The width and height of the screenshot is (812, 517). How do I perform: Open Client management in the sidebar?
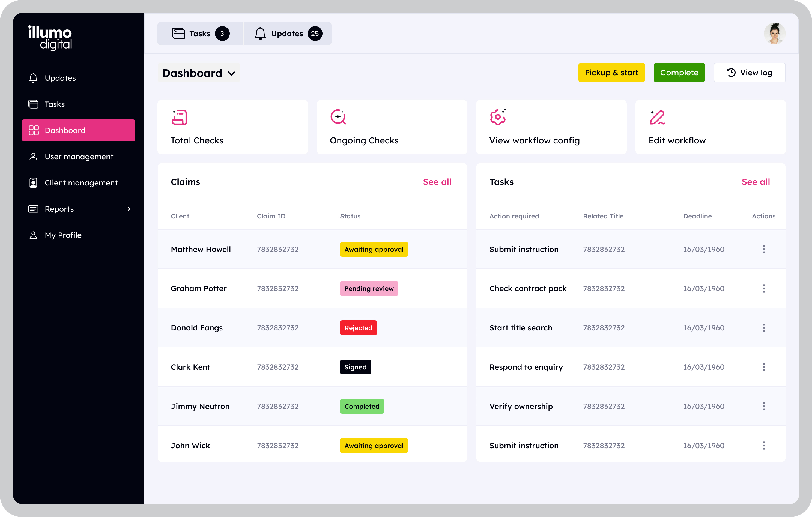tap(80, 183)
